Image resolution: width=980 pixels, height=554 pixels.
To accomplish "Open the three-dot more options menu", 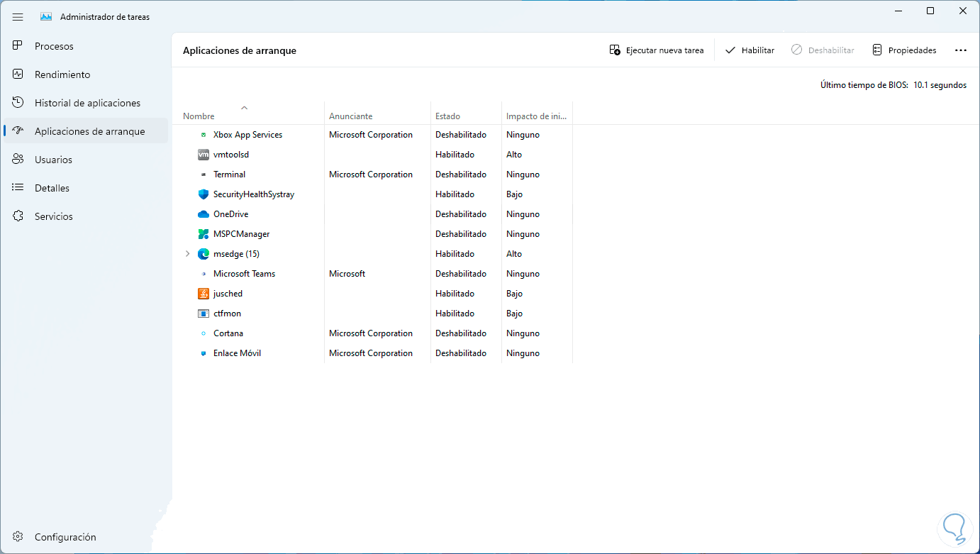I will pyautogui.click(x=961, y=50).
